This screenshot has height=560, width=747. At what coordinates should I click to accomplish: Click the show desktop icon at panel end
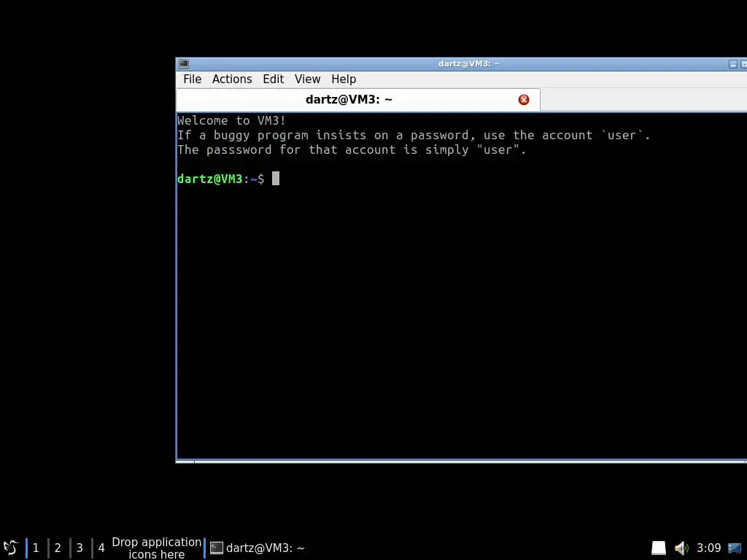[x=735, y=548]
